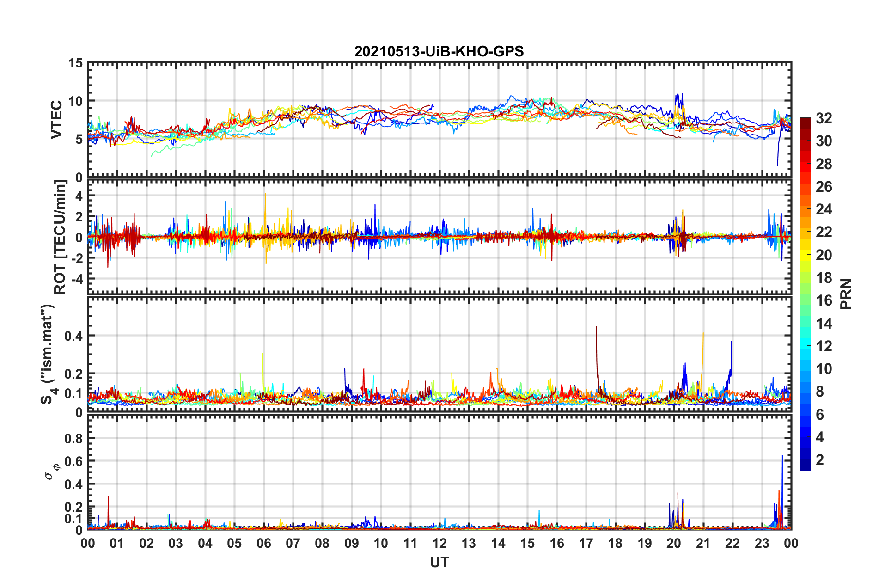This screenshot has height=588, width=879.
Task: Click colorbar tick value 24
Action: coord(824,209)
